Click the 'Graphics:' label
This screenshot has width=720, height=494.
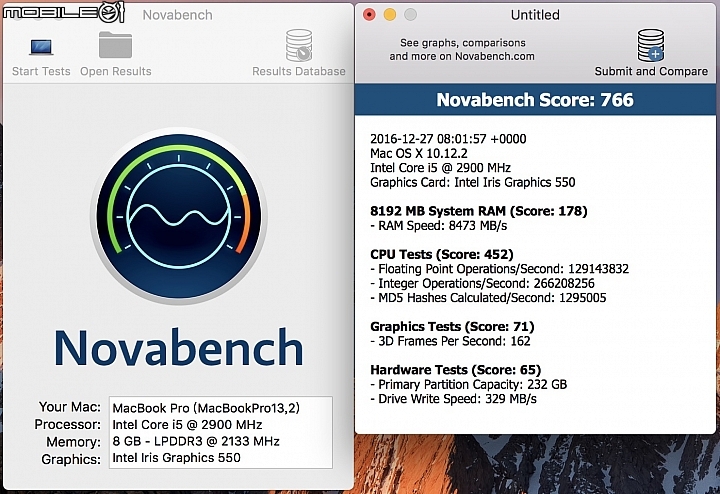click(71, 459)
